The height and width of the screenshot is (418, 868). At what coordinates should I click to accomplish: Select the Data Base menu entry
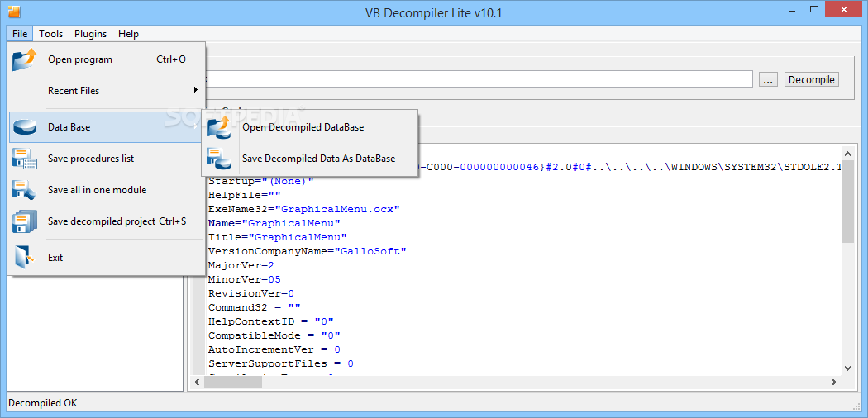click(x=107, y=127)
